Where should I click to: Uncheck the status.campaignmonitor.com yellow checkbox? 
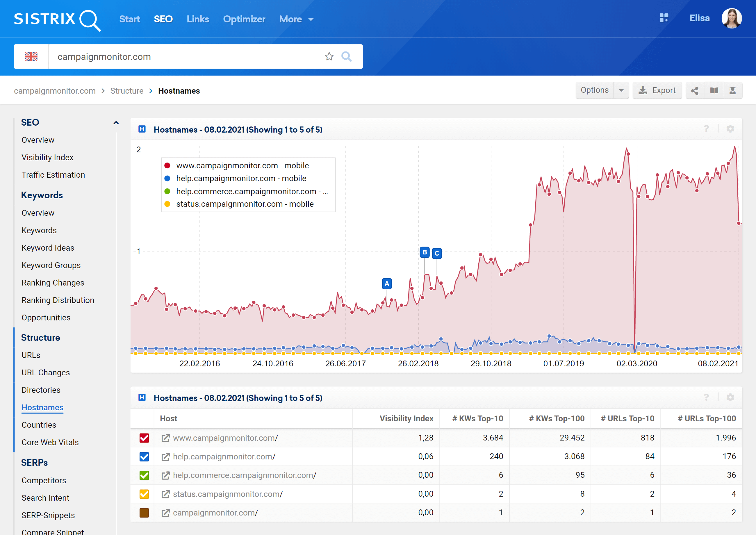(144, 494)
